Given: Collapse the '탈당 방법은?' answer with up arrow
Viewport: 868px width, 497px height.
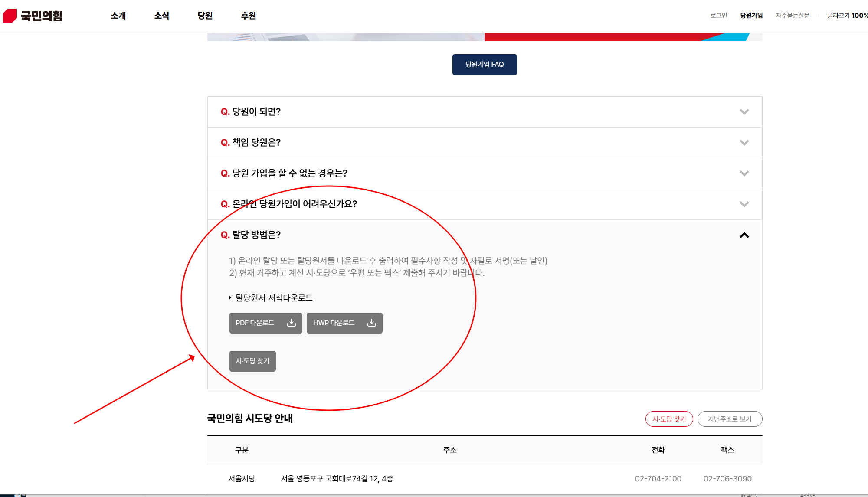Looking at the screenshot, I should (744, 235).
